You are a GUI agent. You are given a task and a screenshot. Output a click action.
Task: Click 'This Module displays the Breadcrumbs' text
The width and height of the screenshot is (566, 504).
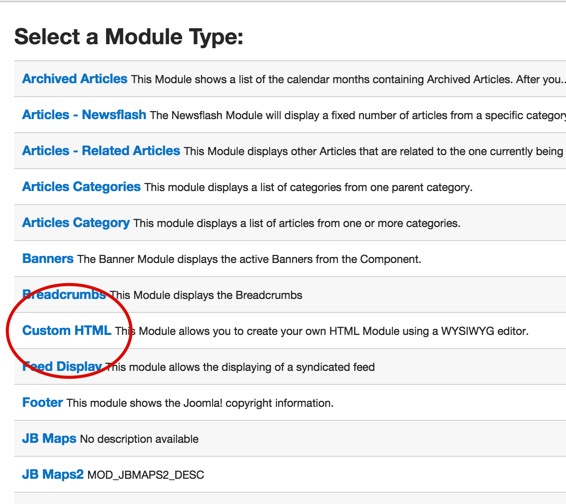pyautogui.click(x=206, y=295)
